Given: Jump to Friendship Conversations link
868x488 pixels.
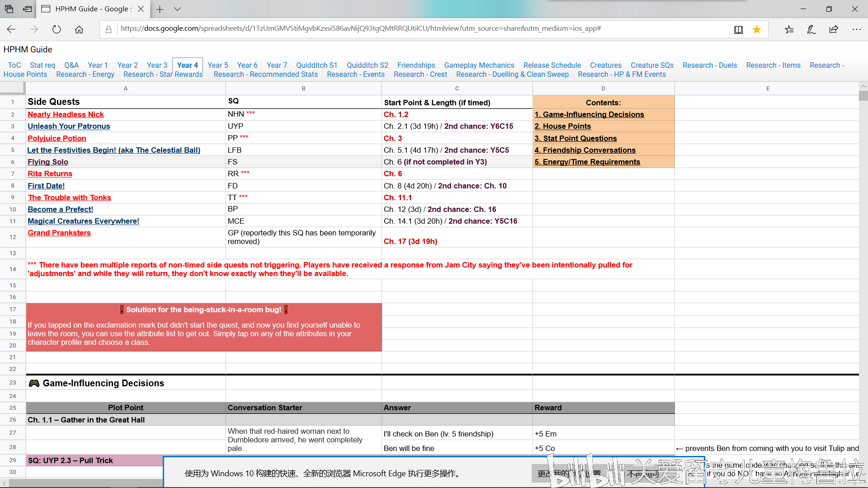Looking at the screenshot, I should [585, 150].
